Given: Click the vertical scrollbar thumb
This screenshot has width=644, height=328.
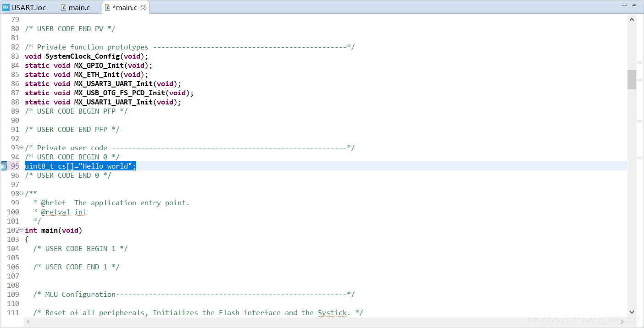Looking at the screenshot, I should tap(632, 80).
